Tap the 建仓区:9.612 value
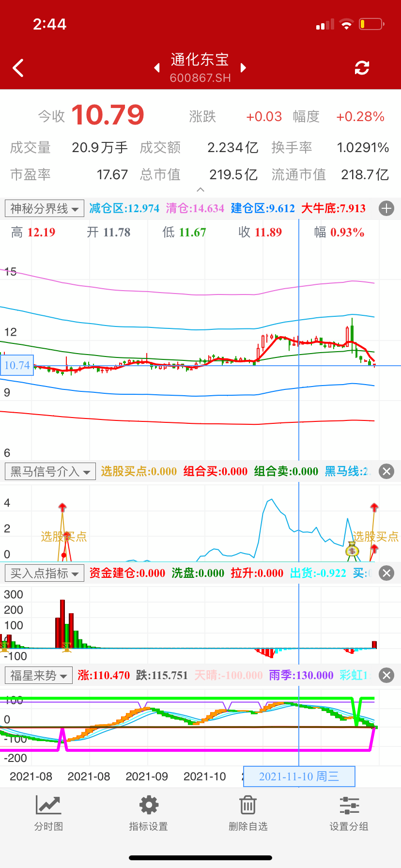Image resolution: width=401 pixels, height=868 pixels. coord(263,208)
